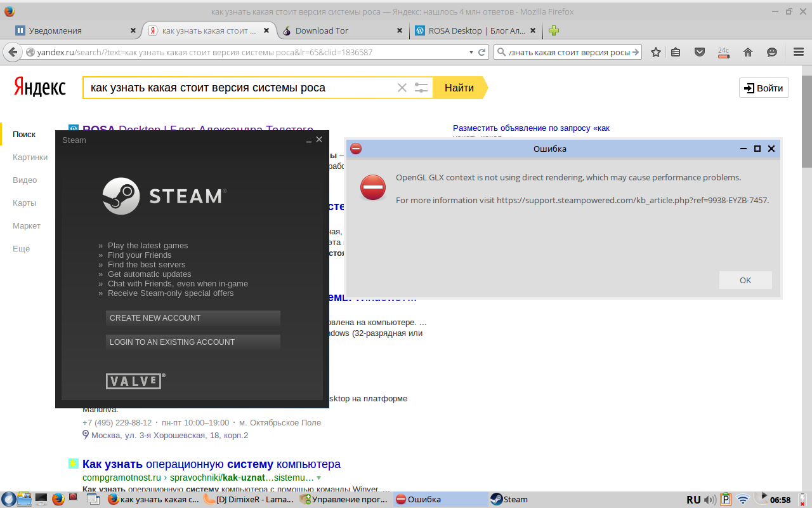The height and width of the screenshot is (508, 812).
Task: Expand Ещё in Yandex sidebar
Action: coord(22,249)
